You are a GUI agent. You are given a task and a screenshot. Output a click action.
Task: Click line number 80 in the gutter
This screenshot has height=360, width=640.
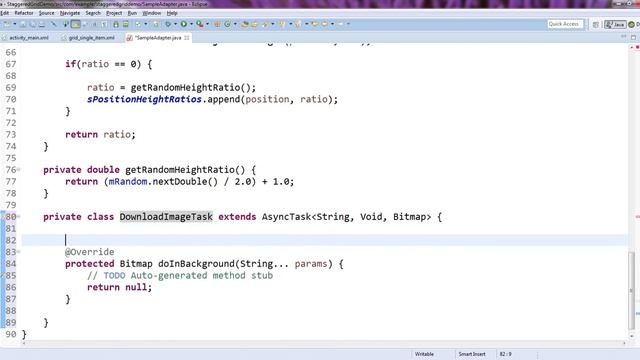tap(11, 217)
